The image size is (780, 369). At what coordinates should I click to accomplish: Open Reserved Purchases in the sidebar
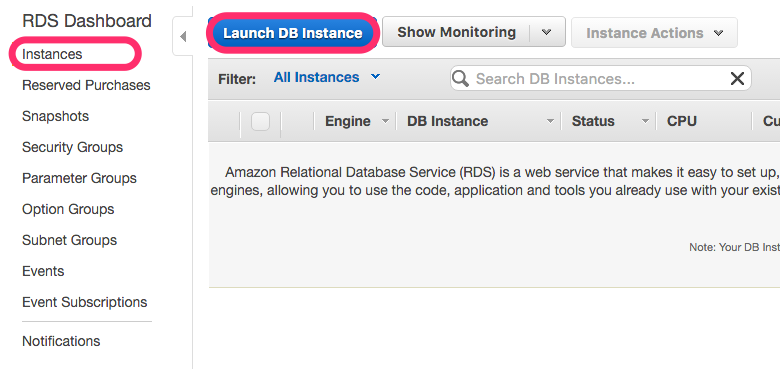tap(86, 85)
